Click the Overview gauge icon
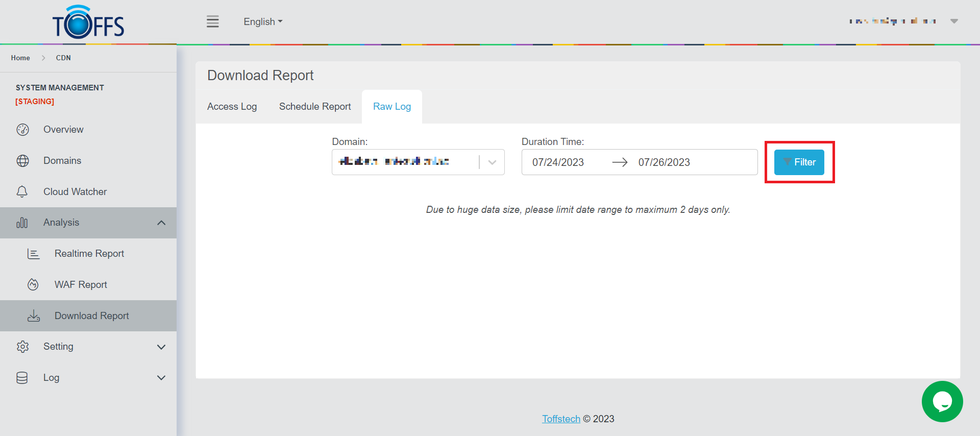 coord(22,130)
